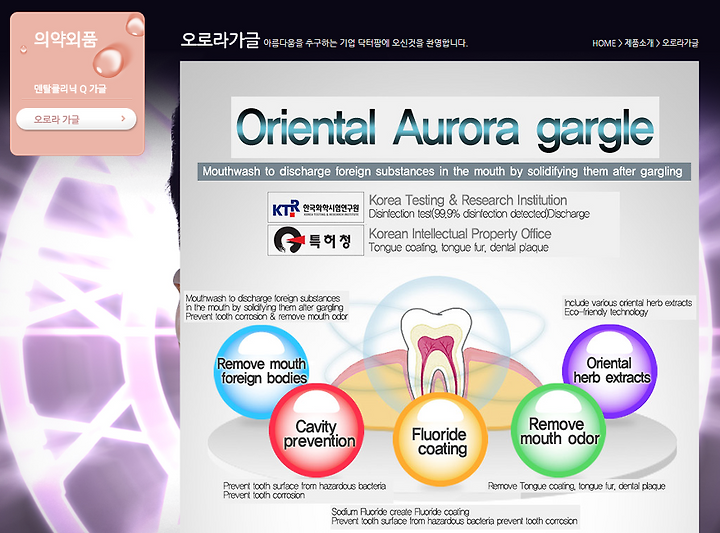
Task: Click the Oriental Aurora gargle title banner
Action: point(444,127)
